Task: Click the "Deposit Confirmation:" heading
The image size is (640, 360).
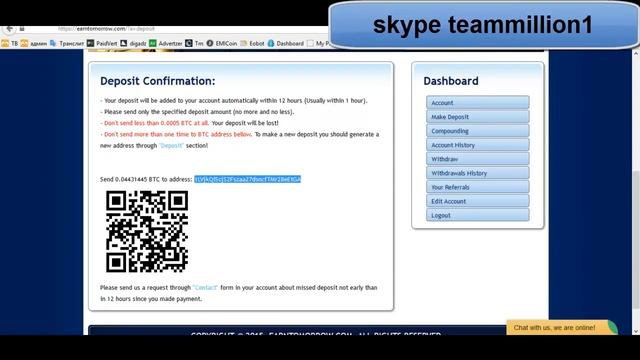Action: pyautogui.click(x=158, y=81)
